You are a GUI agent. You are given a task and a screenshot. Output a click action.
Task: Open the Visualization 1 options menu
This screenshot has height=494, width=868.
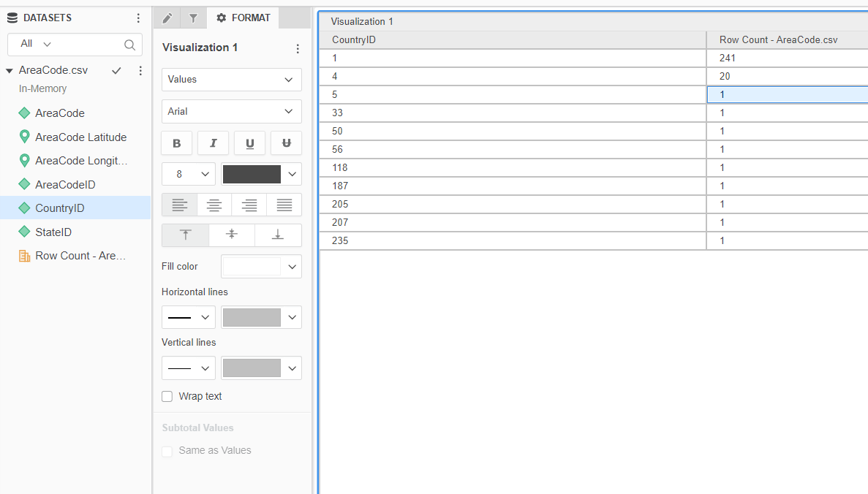click(298, 48)
